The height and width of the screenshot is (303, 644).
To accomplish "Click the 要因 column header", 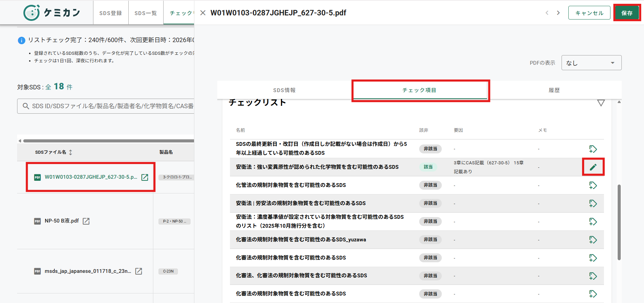I will (458, 130).
